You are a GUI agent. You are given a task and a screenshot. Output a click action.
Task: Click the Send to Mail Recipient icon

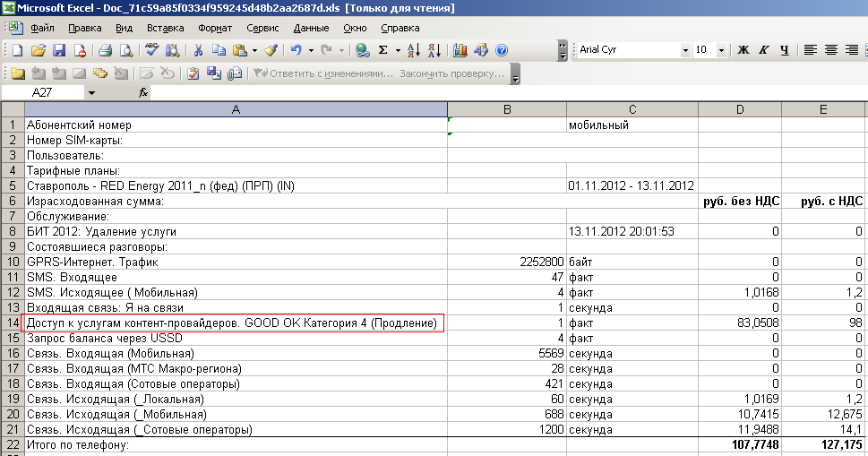[x=235, y=73]
